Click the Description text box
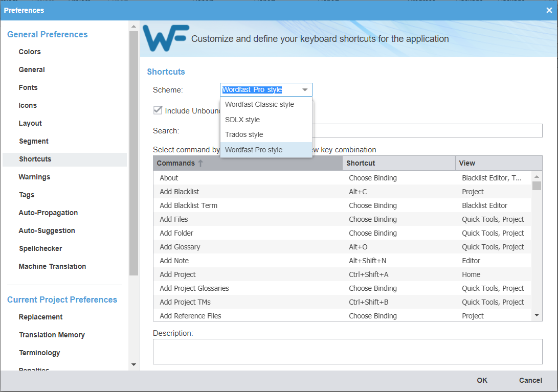The image size is (558, 392). tap(347, 352)
